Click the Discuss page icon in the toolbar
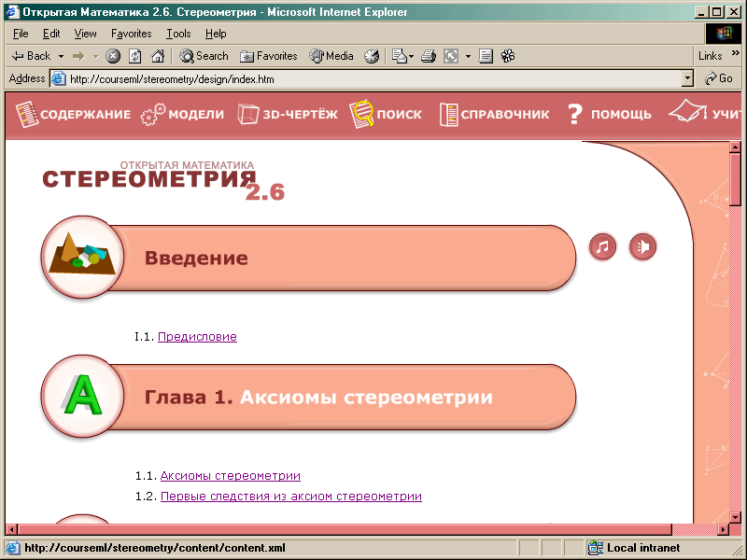 point(486,56)
